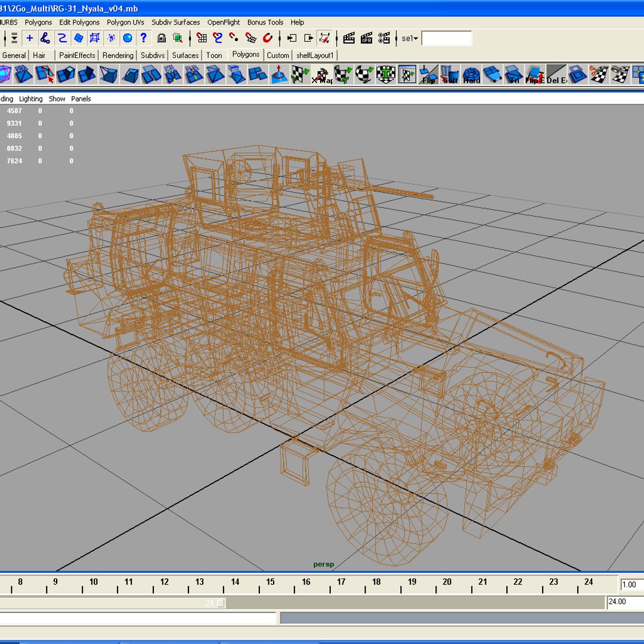The width and height of the screenshot is (644, 644).
Task: Click the Del Edge shelf icon
Action: [x=556, y=75]
